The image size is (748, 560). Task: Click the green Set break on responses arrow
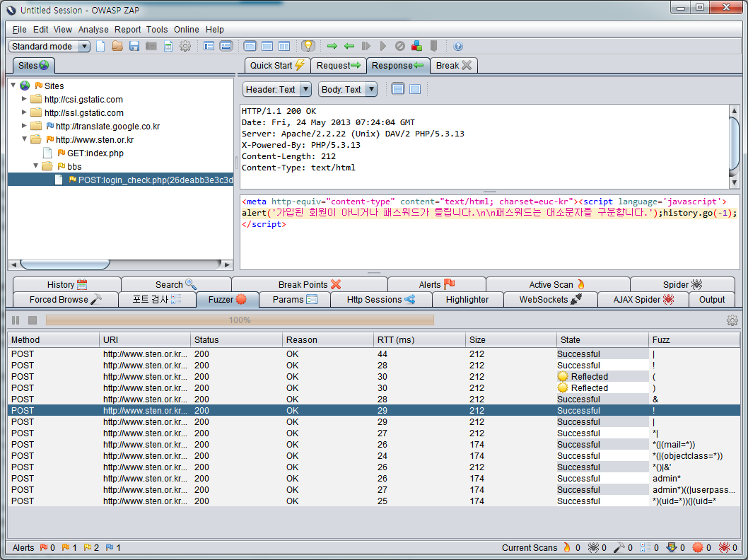coord(349,46)
